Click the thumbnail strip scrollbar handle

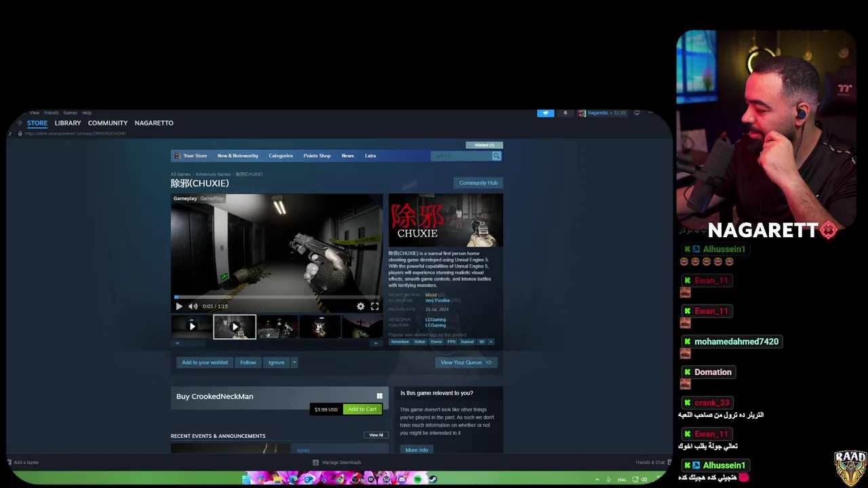(x=197, y=343)
